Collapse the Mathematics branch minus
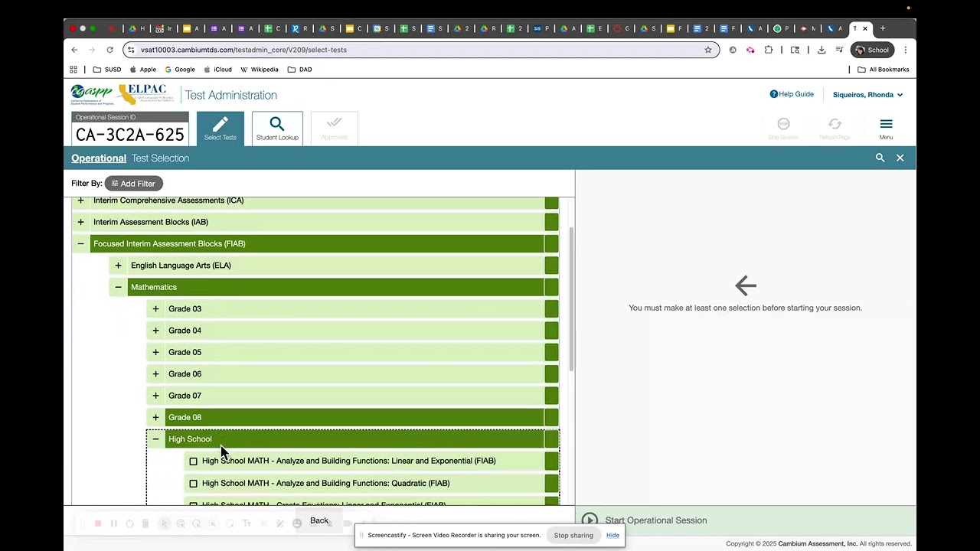Viewport: 980px width, 551px height. [x=118, y=287]
